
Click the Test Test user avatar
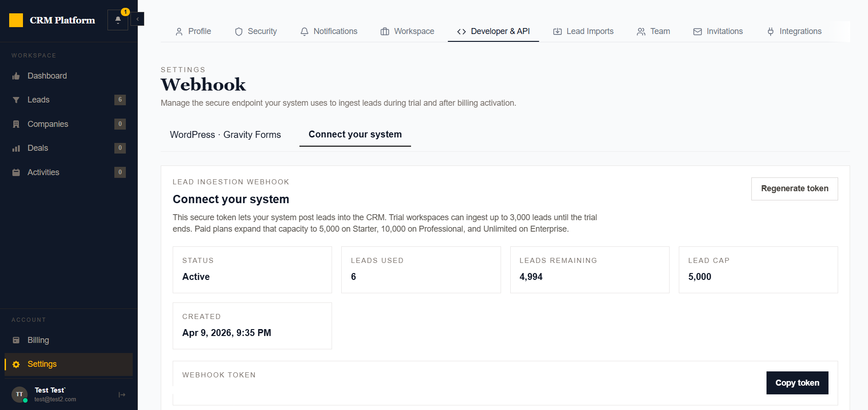(19, 394)
